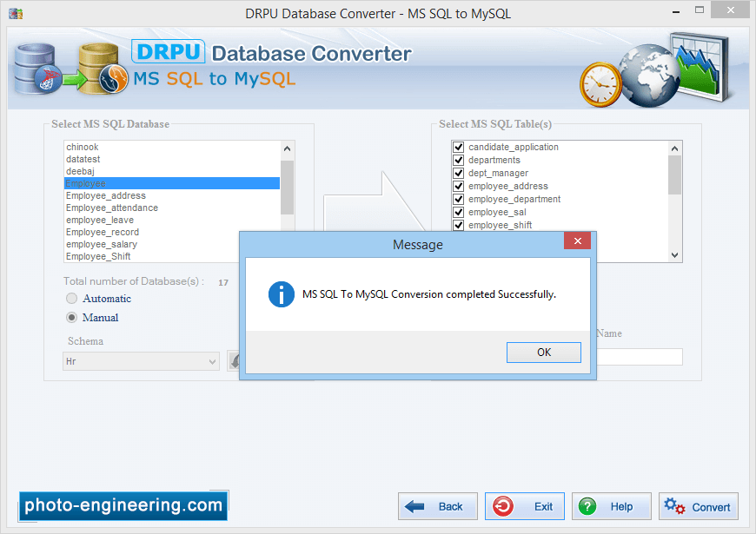Image resolution: width=756 pixels, height=534 pixels.
Task: Click the blue information icon in dialog
Action: pos(282,294)
